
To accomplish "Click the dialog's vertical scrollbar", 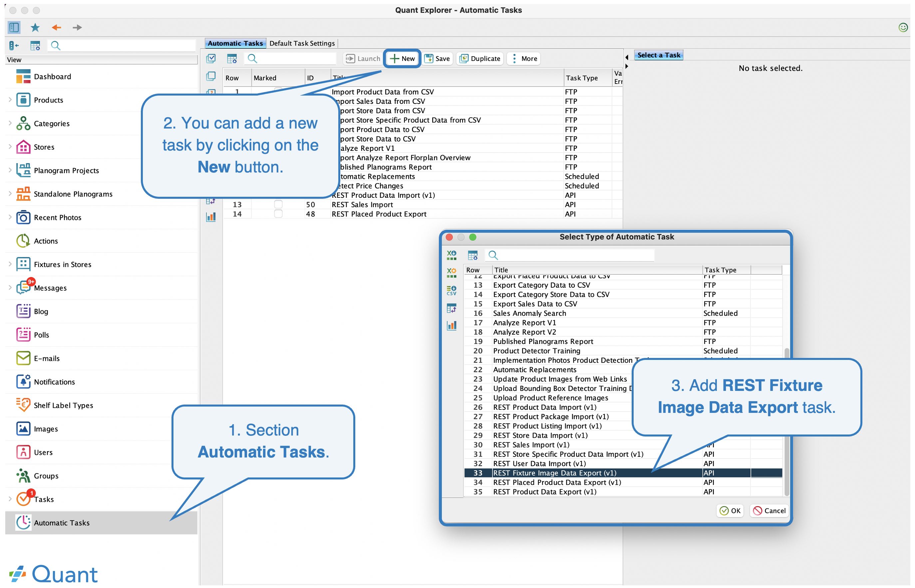I will 786,422.
